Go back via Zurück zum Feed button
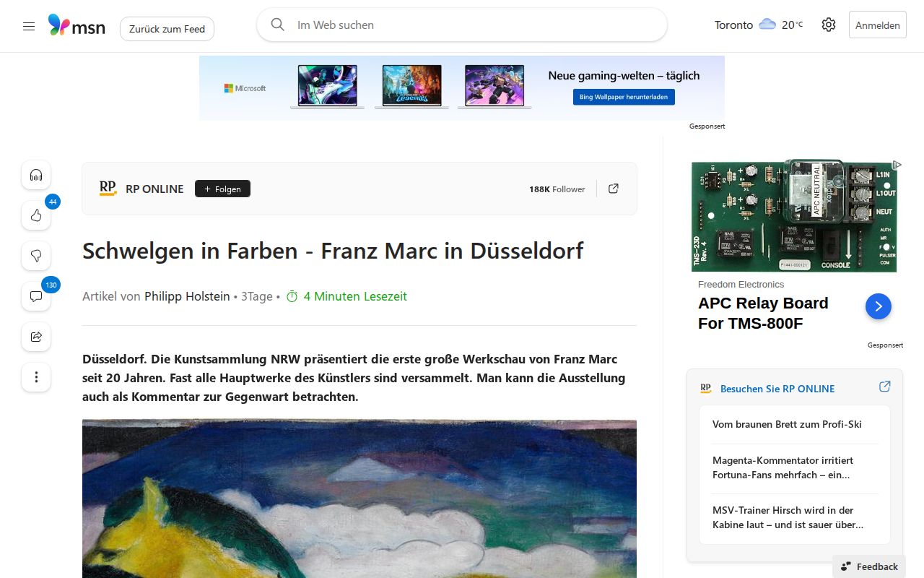 pyautogui.click(x=167, y=29)
